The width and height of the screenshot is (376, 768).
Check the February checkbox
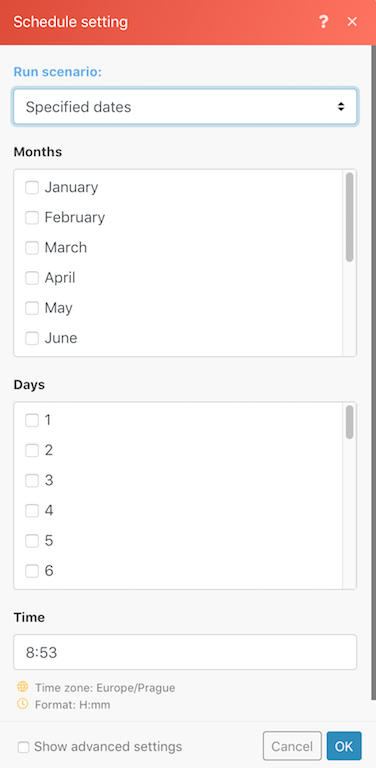[x=32, y=217]
